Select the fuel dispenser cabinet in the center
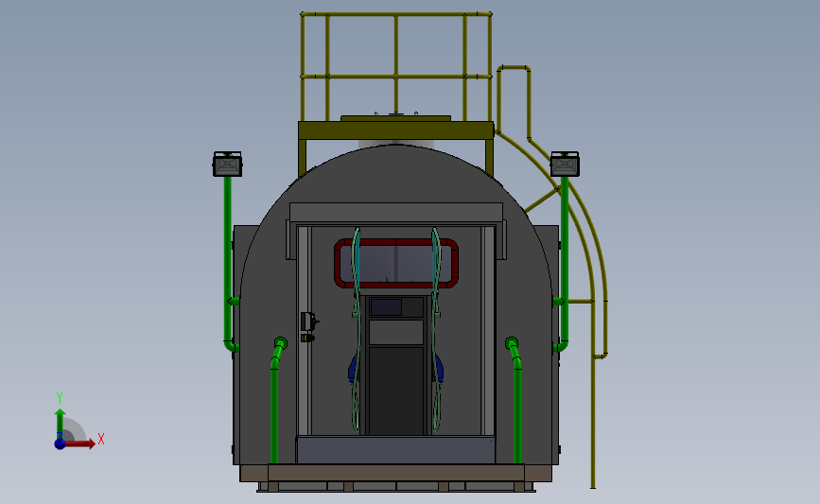The width and height of the screenshot is (820, 504). (x=396, y=365)
